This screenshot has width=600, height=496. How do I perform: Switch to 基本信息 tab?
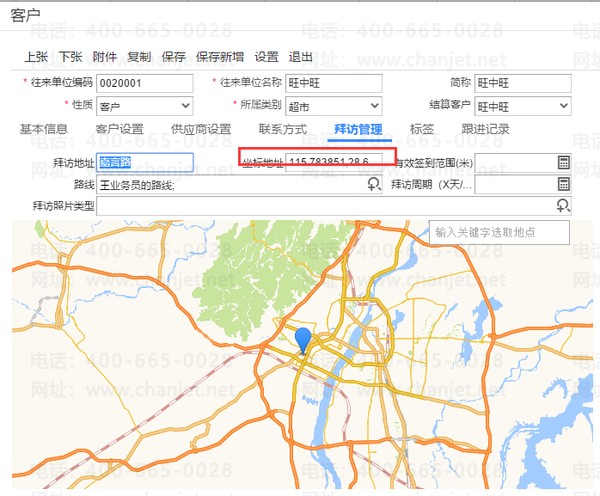(x=44, y=129)
